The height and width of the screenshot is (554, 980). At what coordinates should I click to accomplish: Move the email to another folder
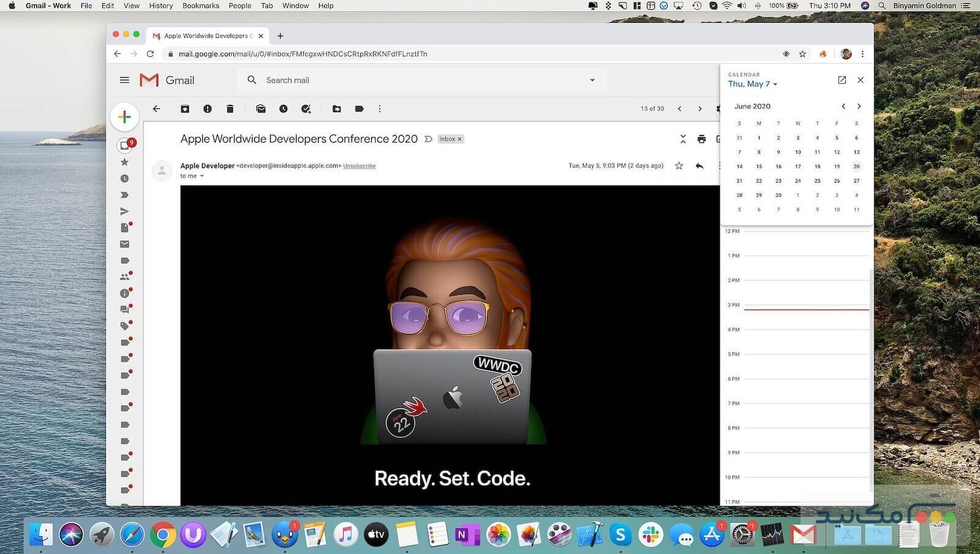pos(336,108)
